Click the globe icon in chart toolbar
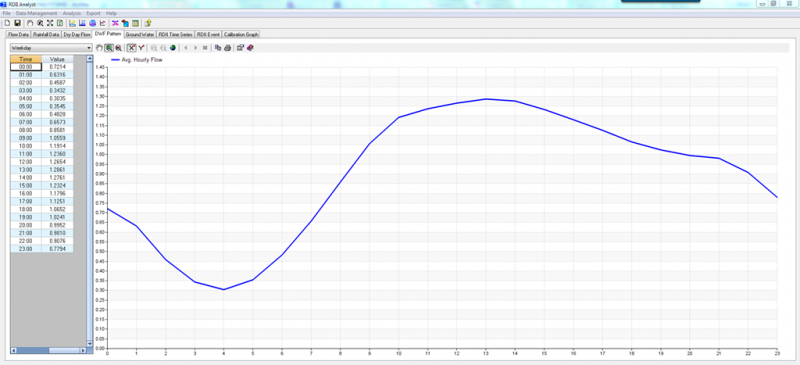The width and height of the screenshot is (800, 365). click(173, 48)
